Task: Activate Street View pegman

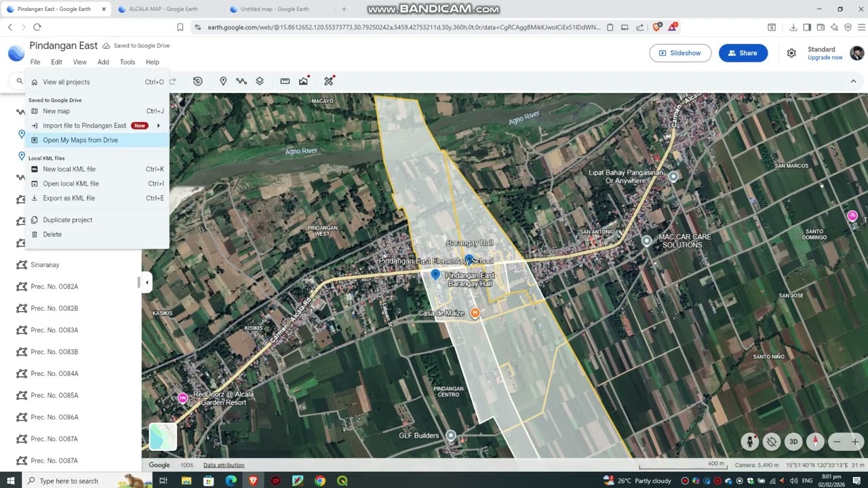Action: pos(750,442)
